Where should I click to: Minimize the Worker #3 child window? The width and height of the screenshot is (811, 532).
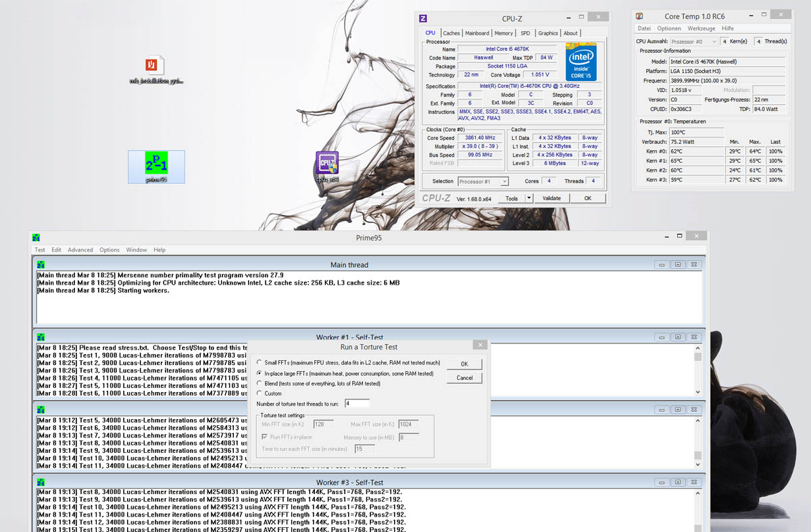(x=660, y=483)
